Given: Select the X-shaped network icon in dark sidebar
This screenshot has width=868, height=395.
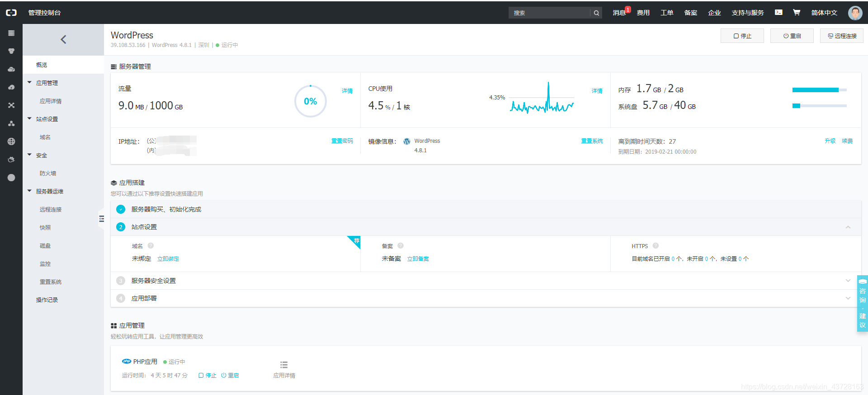Looking at the screenshot, I should click(11, 105).
